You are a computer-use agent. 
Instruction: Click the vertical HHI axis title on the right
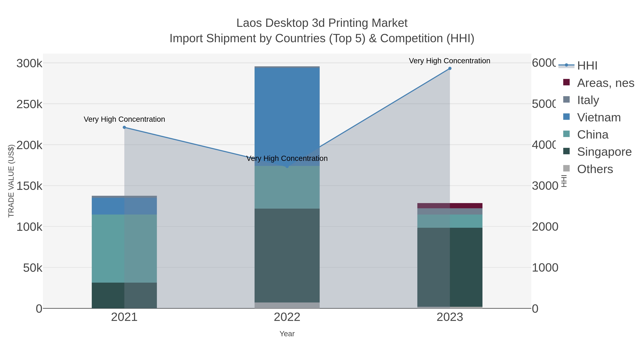click(564, 181)
